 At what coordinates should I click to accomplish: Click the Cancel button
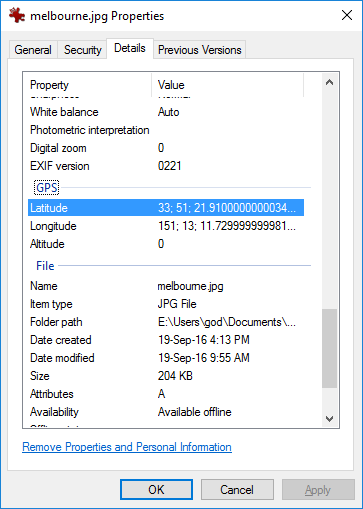point(237,490)
